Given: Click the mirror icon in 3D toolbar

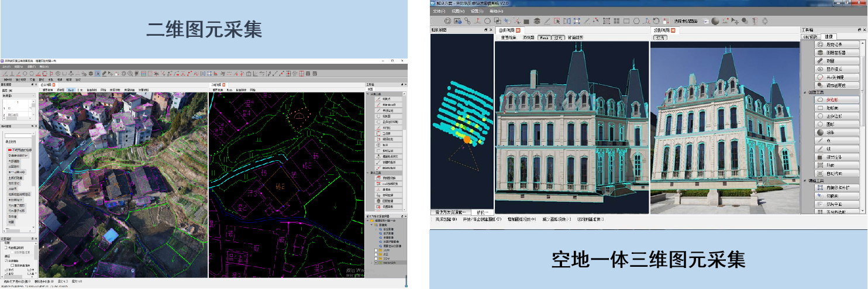Looking at the screenshot, I should (x=567, y=21).
